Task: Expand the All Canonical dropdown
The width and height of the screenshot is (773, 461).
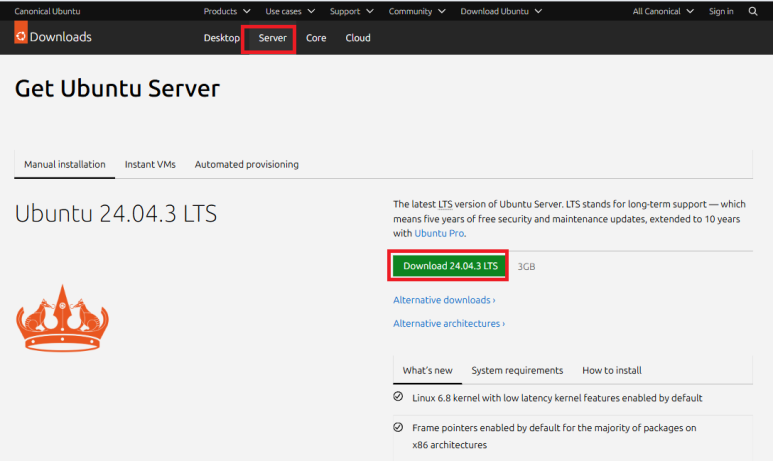Action: pyautogui.click(x=663, y=11)
